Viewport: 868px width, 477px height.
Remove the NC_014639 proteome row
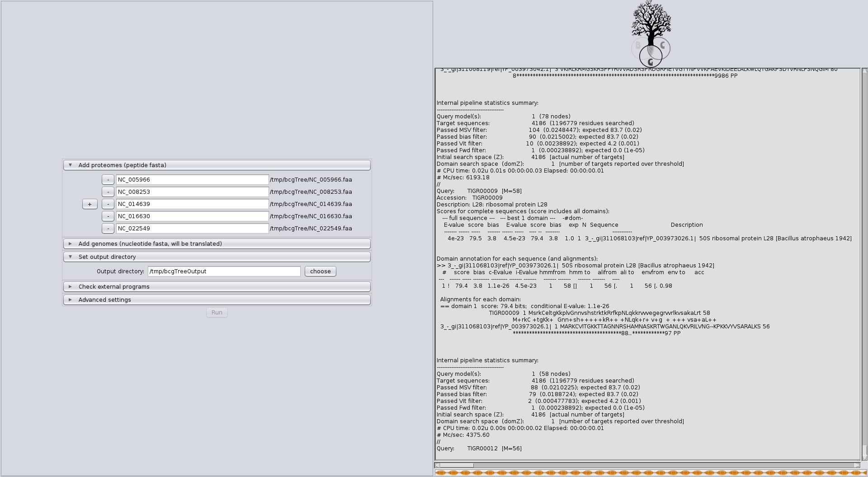(x=108, y=204)
